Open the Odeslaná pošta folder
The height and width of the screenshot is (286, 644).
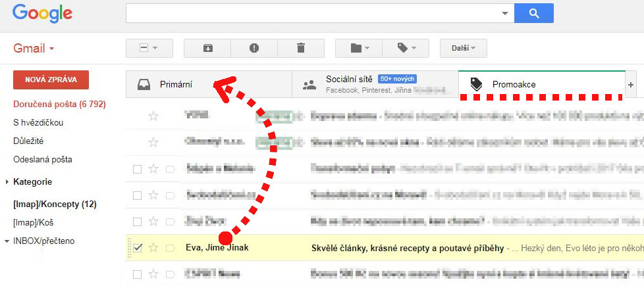pos(43,159)
